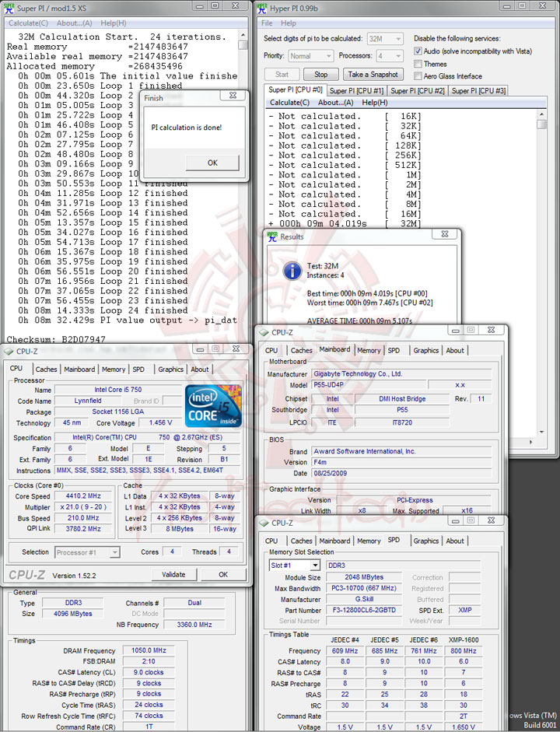Click the XMP-1600 frequency 800 MHz cell
560x732 pixels.
tap(464, 651)
